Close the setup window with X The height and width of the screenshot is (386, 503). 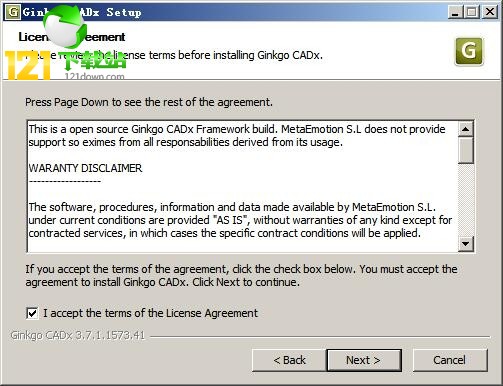click(490, 12)
